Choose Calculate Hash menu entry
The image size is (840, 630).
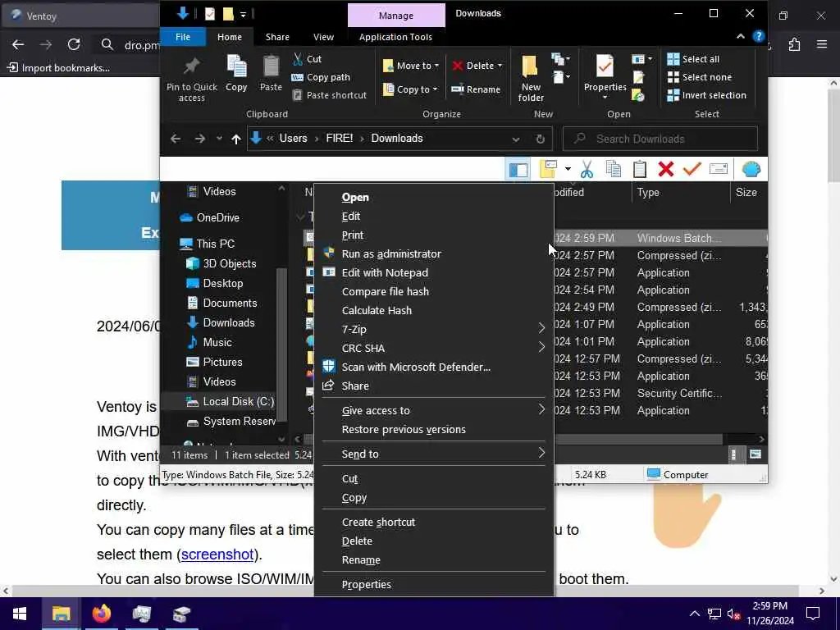tap(434, 310)
